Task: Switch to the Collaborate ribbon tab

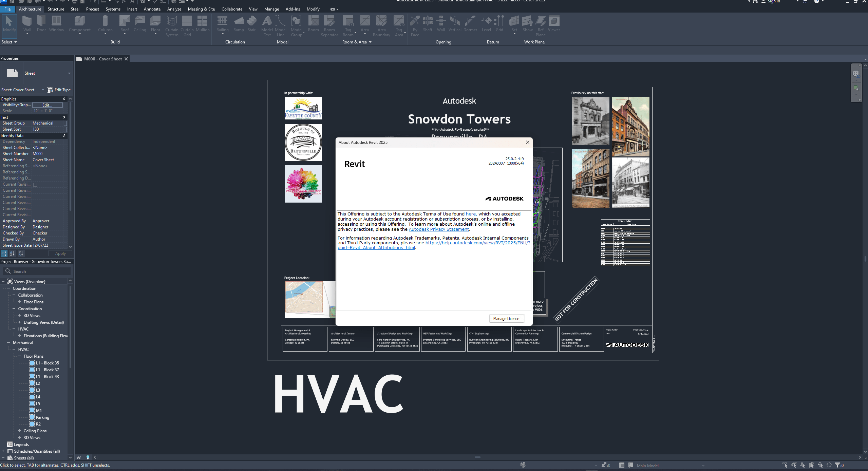Action: pos(232,9)
